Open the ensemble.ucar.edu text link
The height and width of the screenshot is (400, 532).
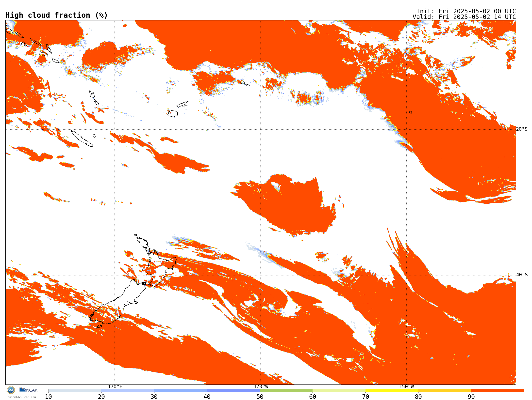22,397
